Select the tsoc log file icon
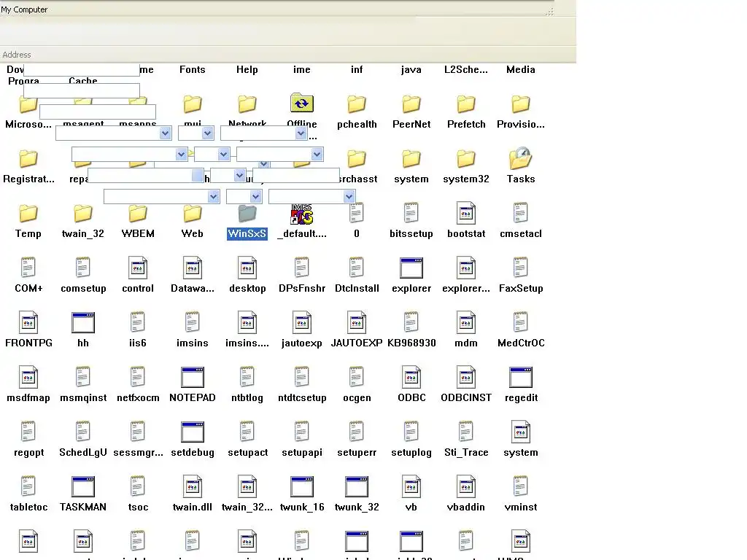The height and width of the screenshot is (560, 747). (138, 486)
